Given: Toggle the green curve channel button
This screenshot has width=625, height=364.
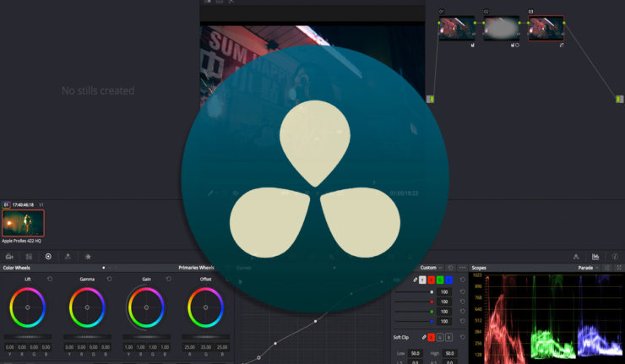Looking at the screenshot, I should click(440, 280).
